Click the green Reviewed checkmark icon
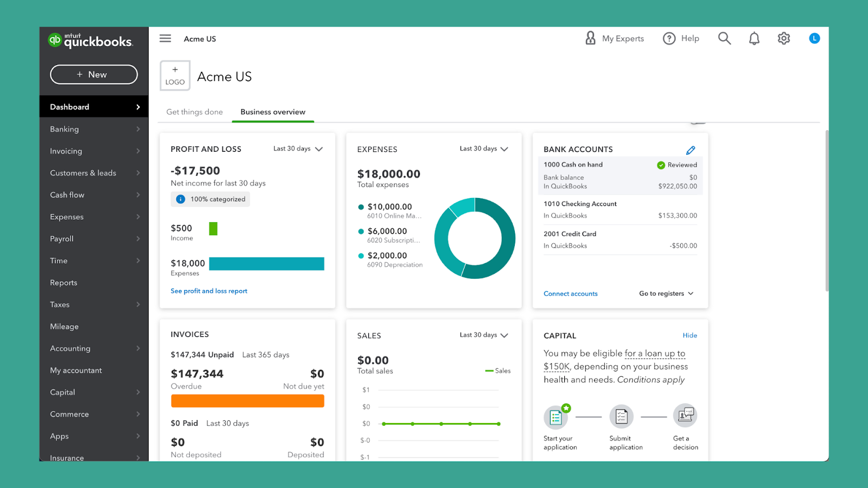The width and height of the screenshot is (868, 488). (661, 165)
